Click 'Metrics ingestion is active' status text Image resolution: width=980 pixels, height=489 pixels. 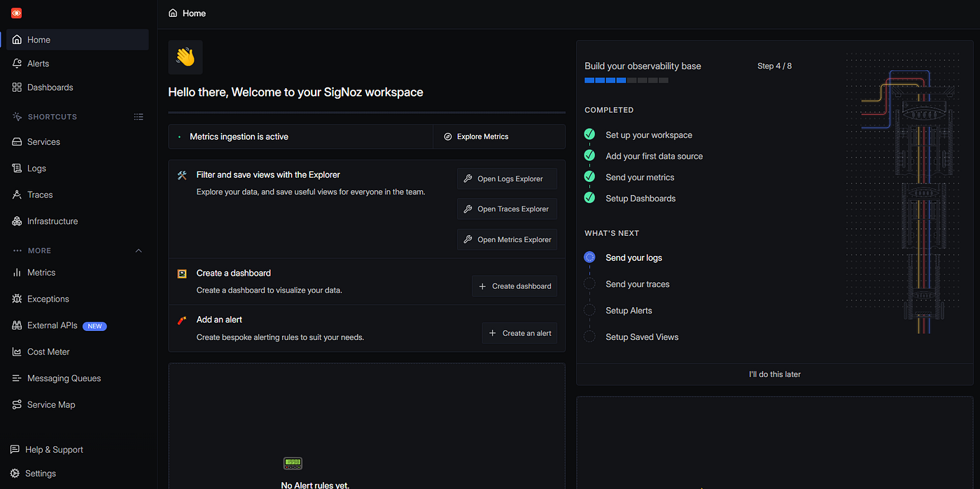pyautogui.click(x=239, y=137)
